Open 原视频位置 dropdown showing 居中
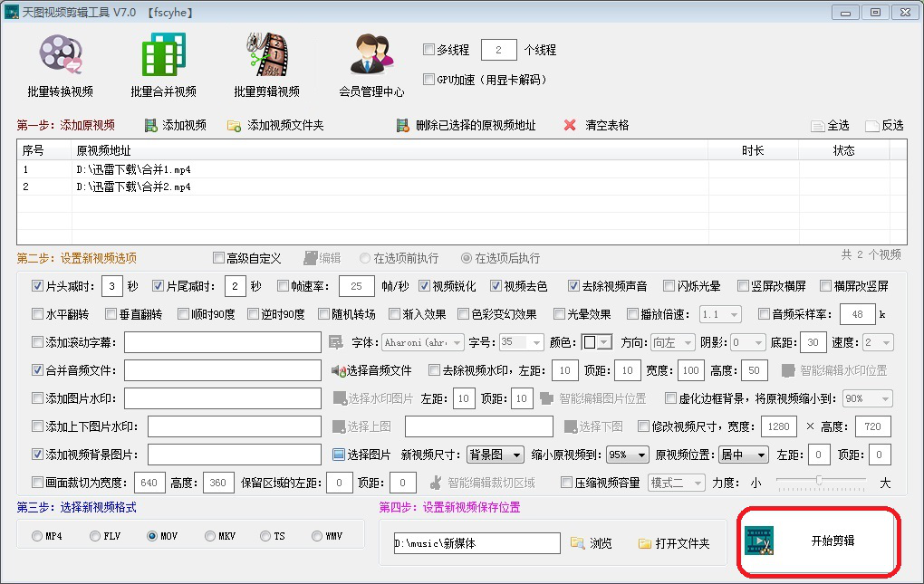The width and height of the screenshot is (924, 584). point(744,455)
